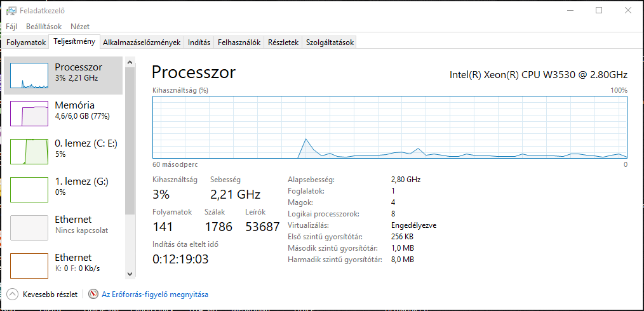Open Az Erőforrás-figyelő megnyitása link
Image resolution: width=644 pixels, height=311 pixels.
pyautogui.click(x=155, y=294)
